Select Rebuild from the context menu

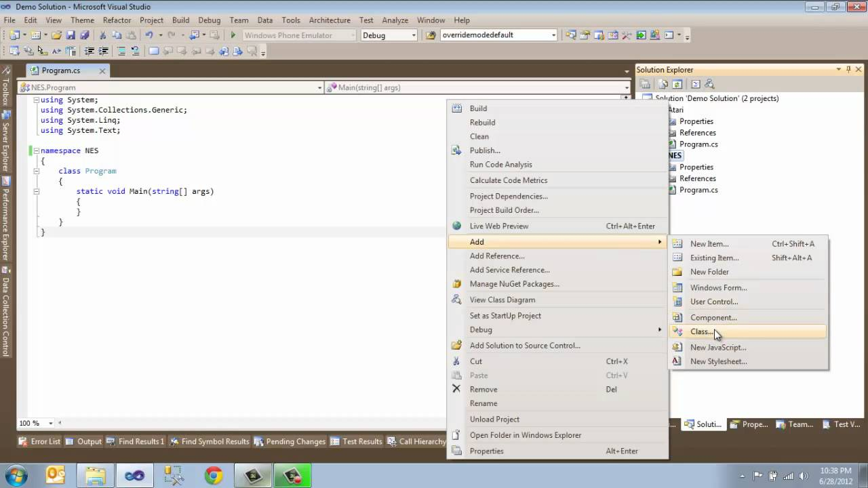(x=557, y=123)
